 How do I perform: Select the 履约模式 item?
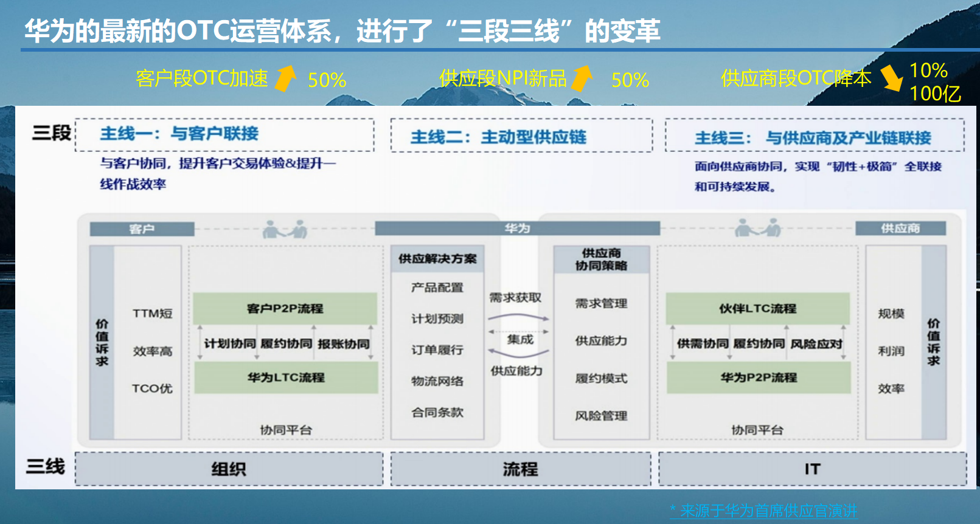[601, 379]
